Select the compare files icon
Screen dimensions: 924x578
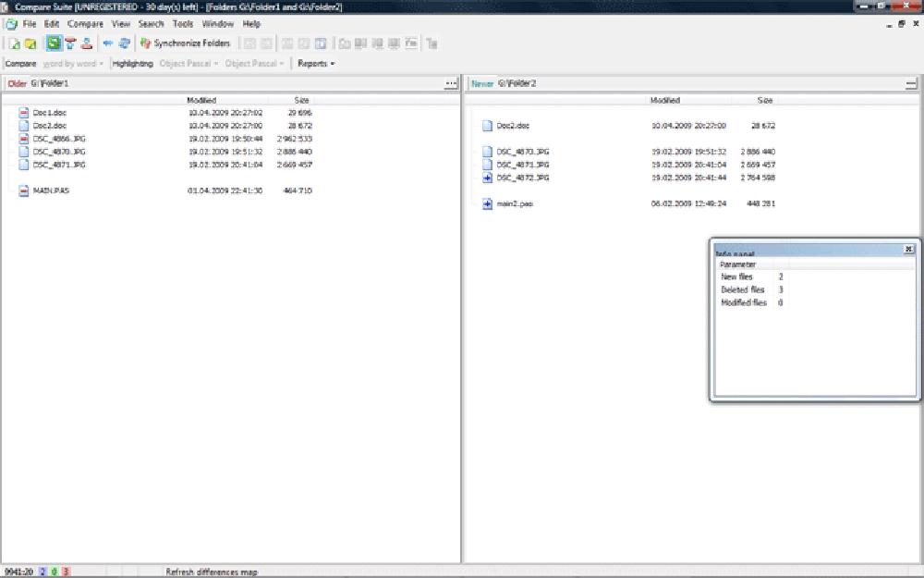click(x=15, y=43)
